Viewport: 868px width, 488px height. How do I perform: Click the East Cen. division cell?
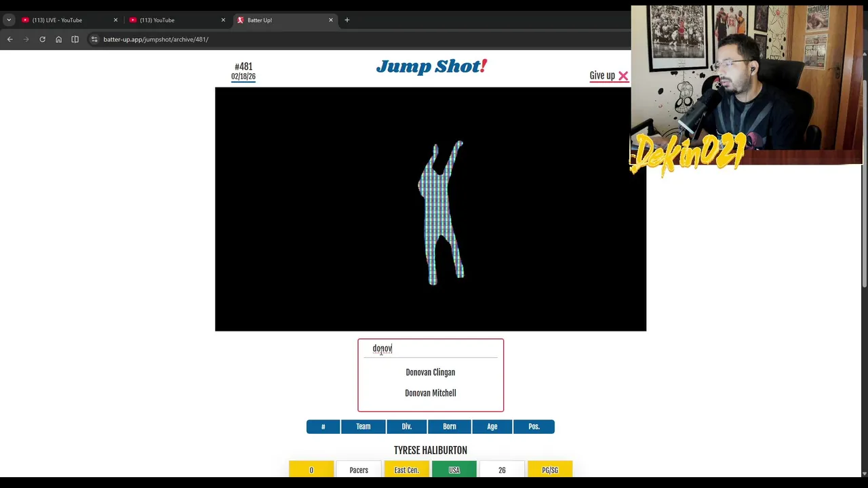[407, 469]
